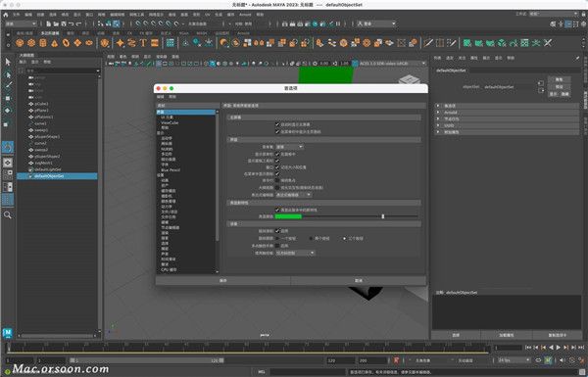Expand the UUID section in Attribute Editor
Image resolution: width=588 pixels, height=377 pixels.
(x=508, y=125)
